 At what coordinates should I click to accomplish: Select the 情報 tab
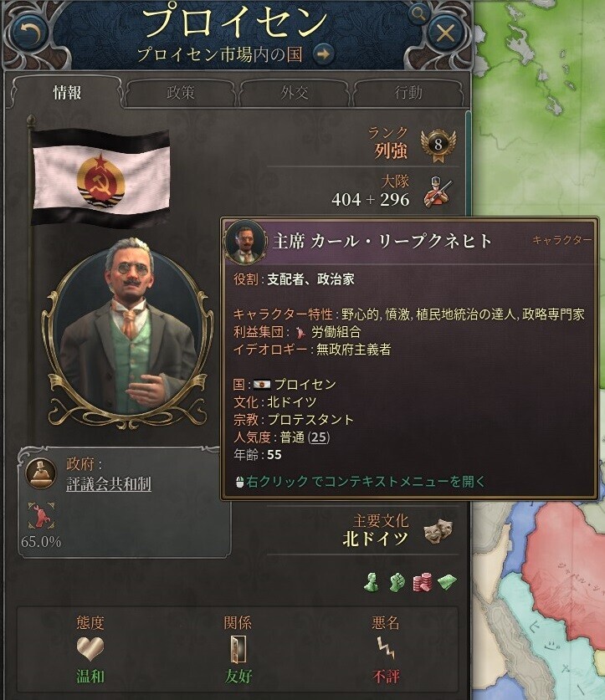67,93
